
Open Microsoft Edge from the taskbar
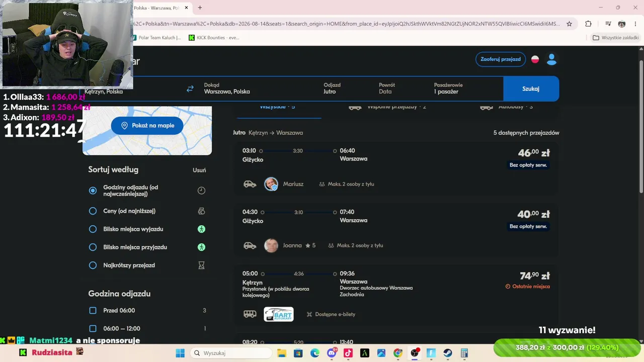(x=315, y=353)
